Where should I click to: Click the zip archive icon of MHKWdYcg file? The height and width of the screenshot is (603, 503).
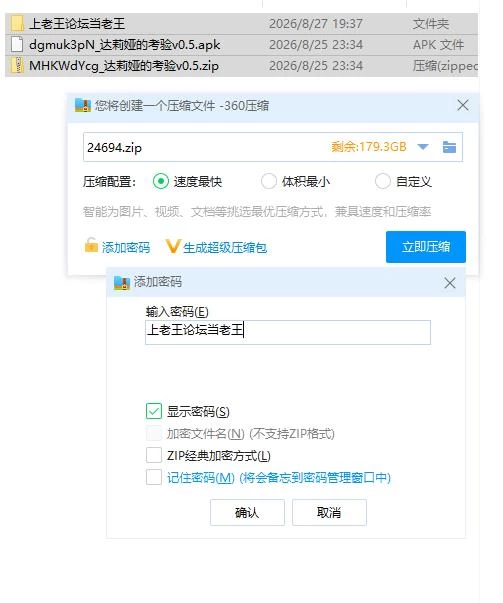point(17,65)
